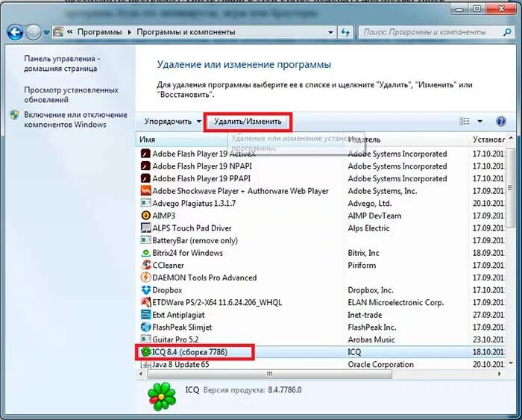Click the Adobe Shockwave Player icon
522x420 pixels.
pos(145,191)
